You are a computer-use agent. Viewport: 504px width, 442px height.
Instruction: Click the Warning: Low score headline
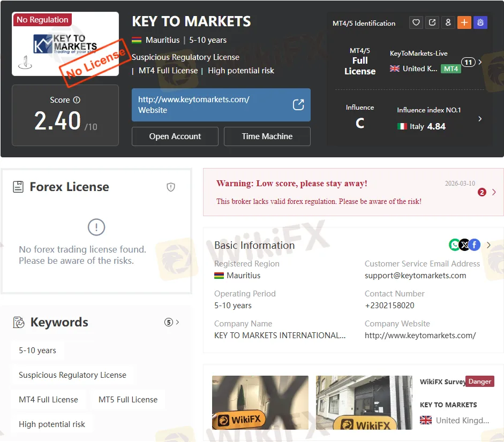[x=291, y=184]
